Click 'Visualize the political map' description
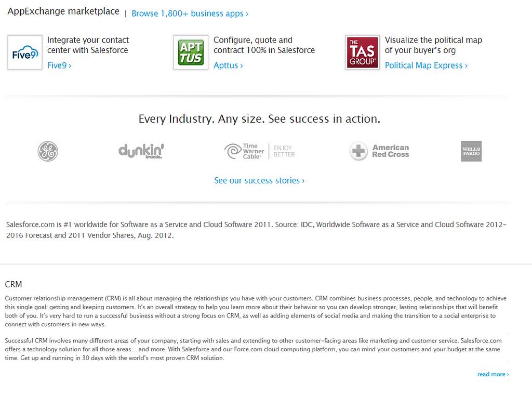 433,45
